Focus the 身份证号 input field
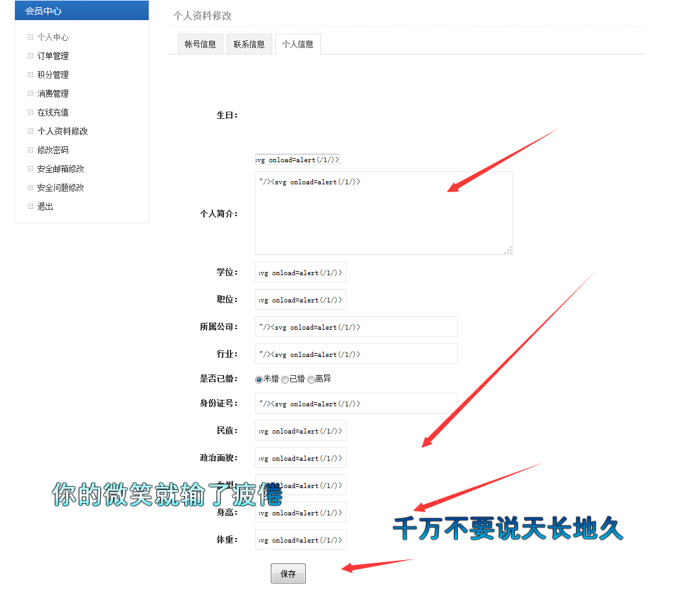The width and height of the screenshot is (700, 590). 356,404
